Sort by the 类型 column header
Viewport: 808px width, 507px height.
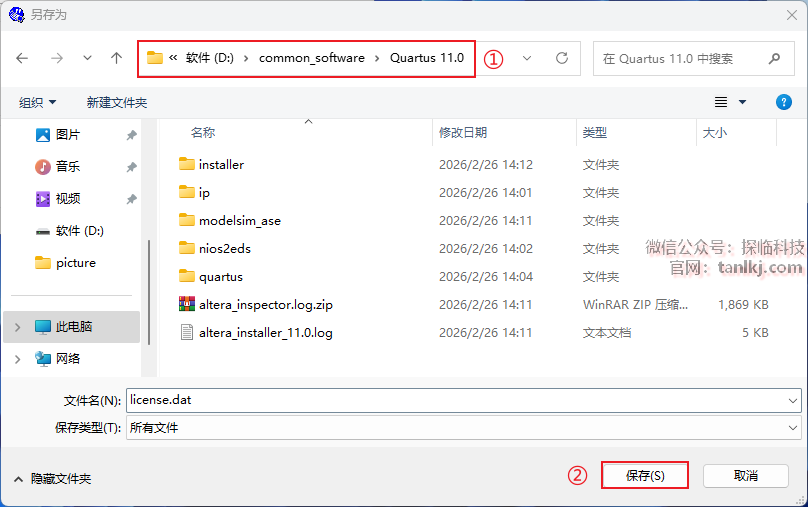(595, 133)
